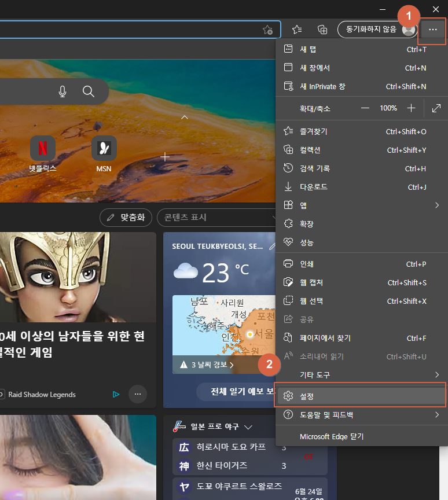Open 새 InPrivate 창 from the menu
448x500 pixels.
361,86
